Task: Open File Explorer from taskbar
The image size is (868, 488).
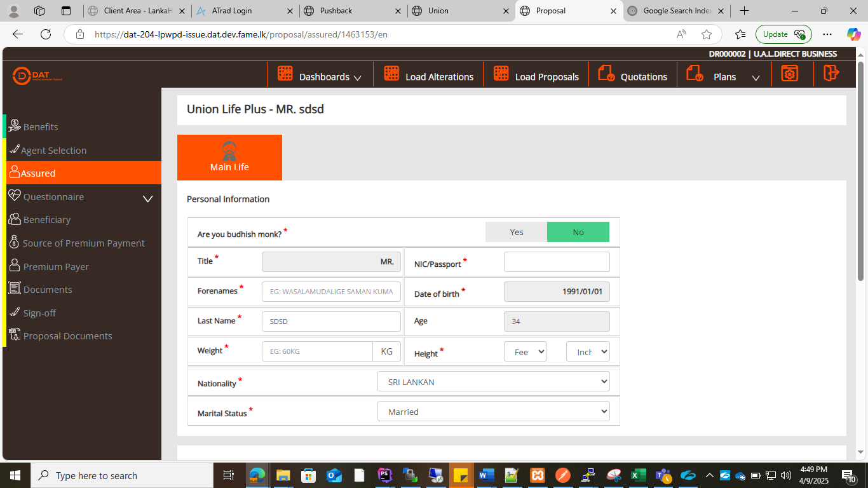Action: tap(283, 475)
